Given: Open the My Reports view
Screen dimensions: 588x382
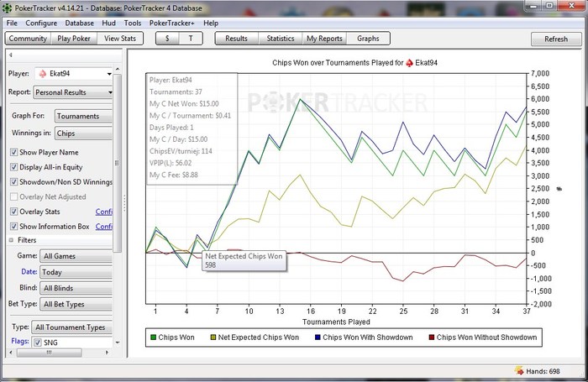Looking at the screenshot, I should pyautogui.click(x=324, y=39).
